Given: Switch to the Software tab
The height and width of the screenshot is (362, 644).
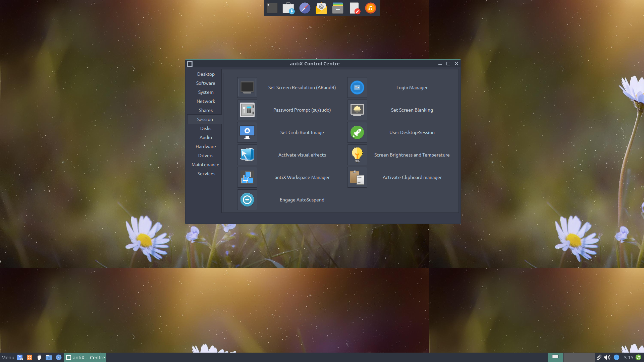Looking at the screenshot, I should tap(206, 83).
